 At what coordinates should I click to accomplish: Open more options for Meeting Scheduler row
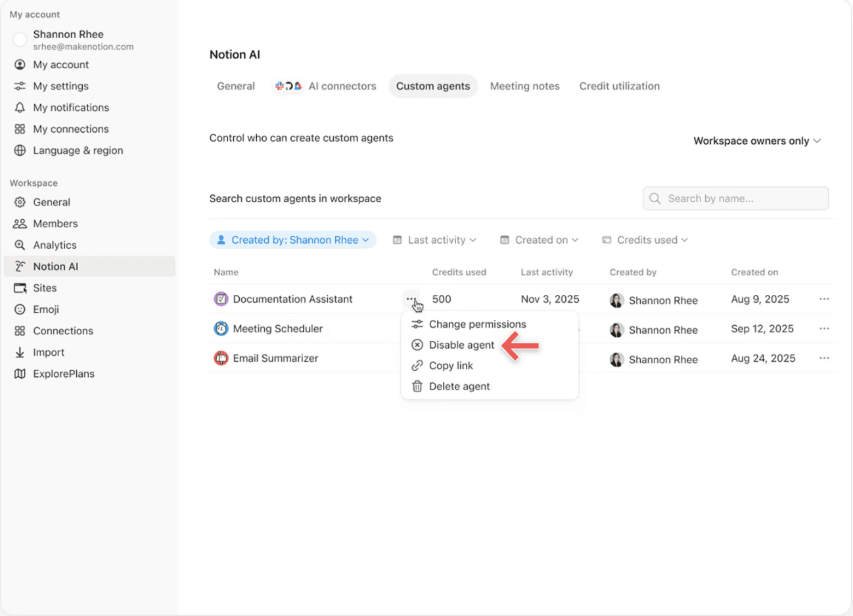824,328
